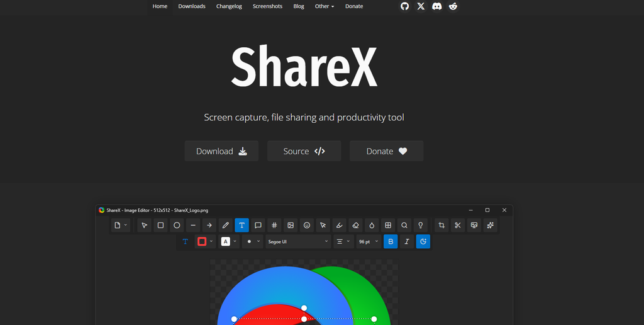Expand the Other navigation menu
The image size is (644, 325).
click(325, 6)
